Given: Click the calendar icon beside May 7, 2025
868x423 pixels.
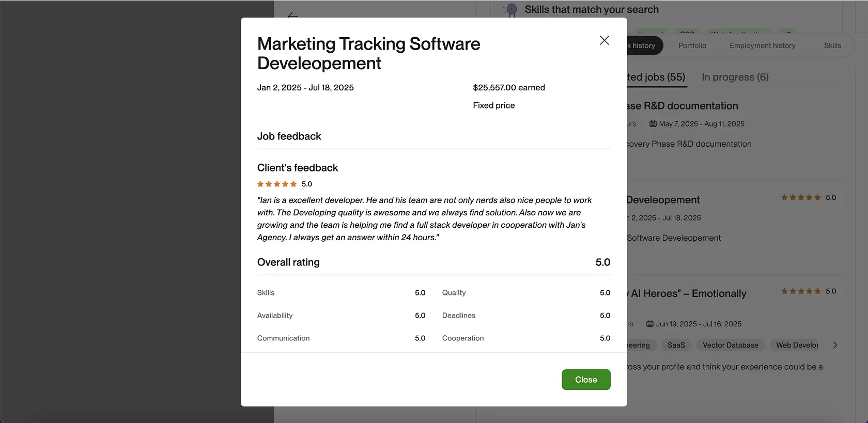Looking at the screenshot, I should pyautogui.click(x=653, y=124).
